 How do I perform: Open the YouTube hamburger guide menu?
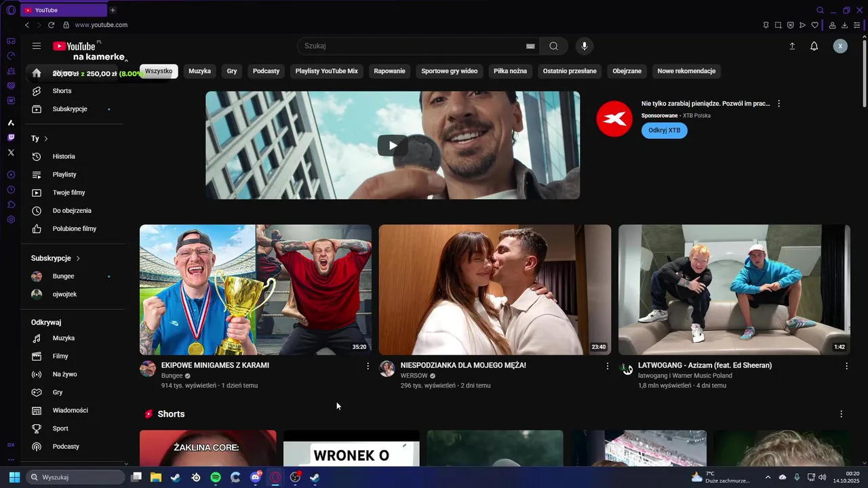pos(37,46)
